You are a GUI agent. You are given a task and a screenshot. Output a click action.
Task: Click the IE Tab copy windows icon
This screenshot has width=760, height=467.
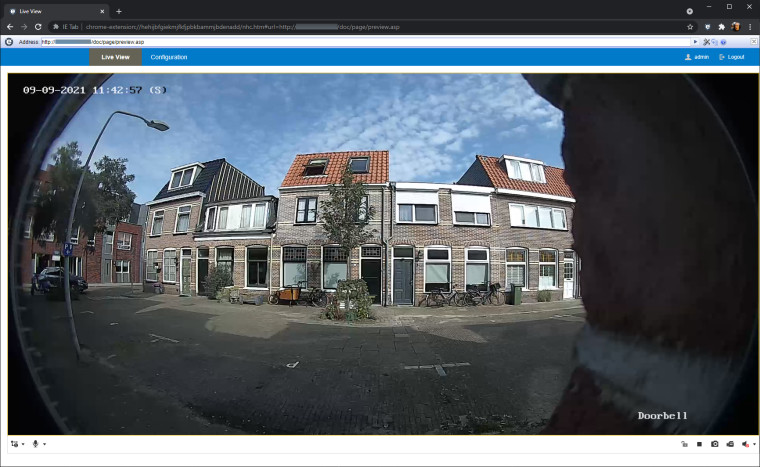pyautogui.click(x=714, y=42)
